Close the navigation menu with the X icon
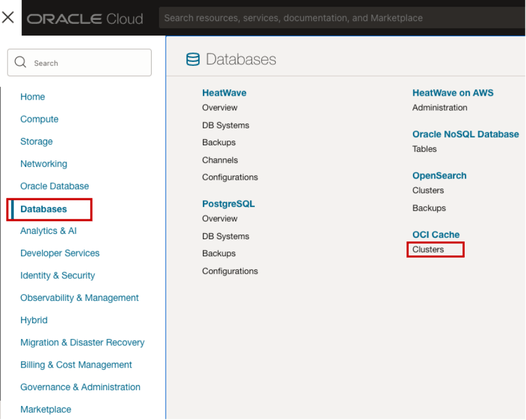526x420 pixels. [x=8, y=17]
